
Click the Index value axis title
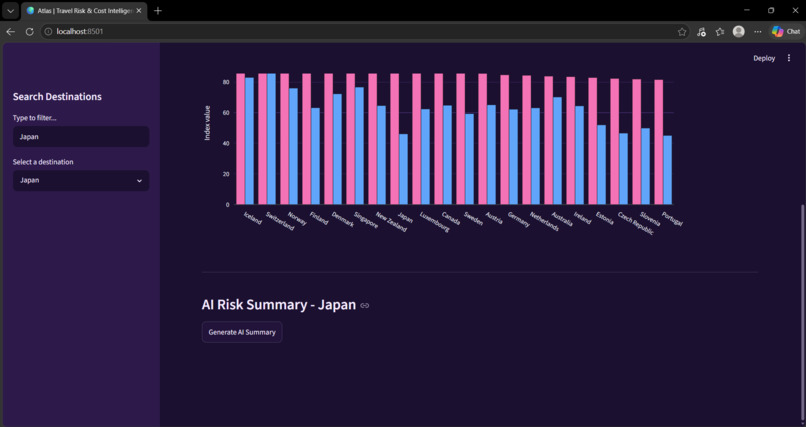[x=208, y=123]
